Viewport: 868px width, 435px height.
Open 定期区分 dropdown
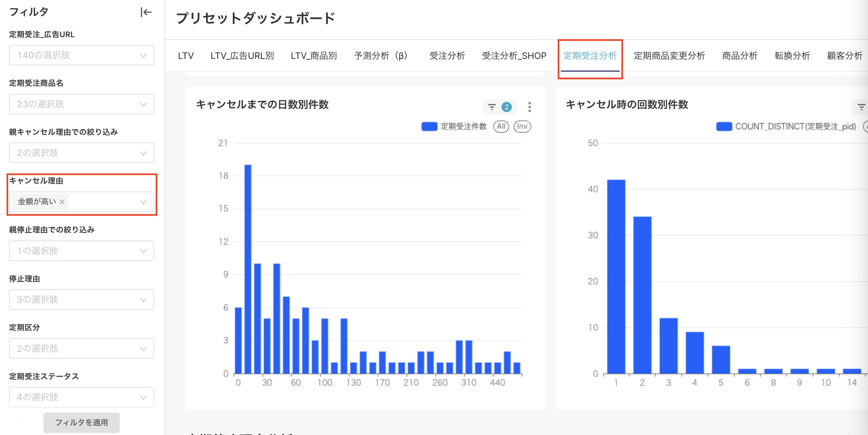click(82, 349)
